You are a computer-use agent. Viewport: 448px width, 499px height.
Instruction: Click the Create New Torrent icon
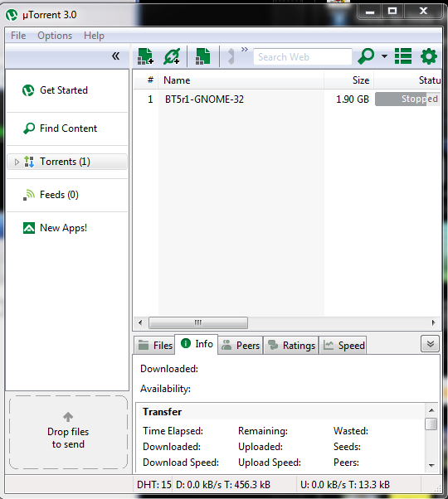point(203,56)
